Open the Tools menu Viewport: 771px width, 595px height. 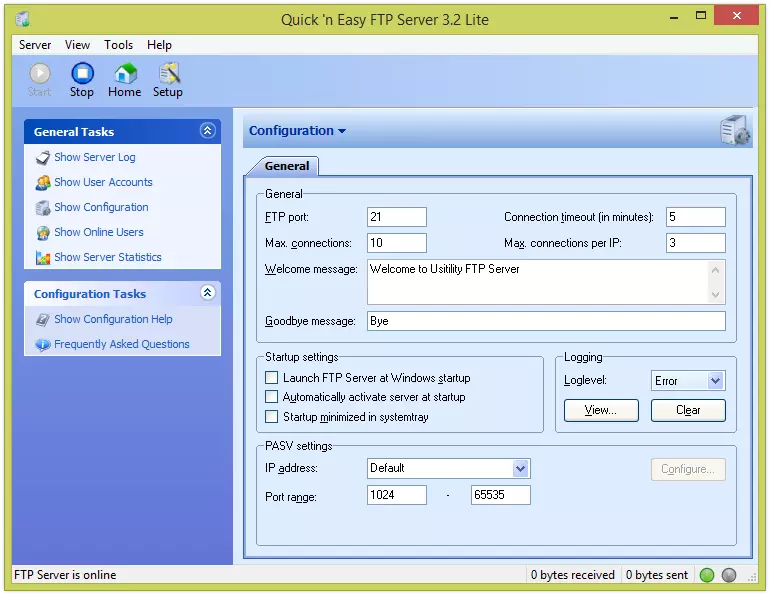pyautogui.click(x=118, y=45)
